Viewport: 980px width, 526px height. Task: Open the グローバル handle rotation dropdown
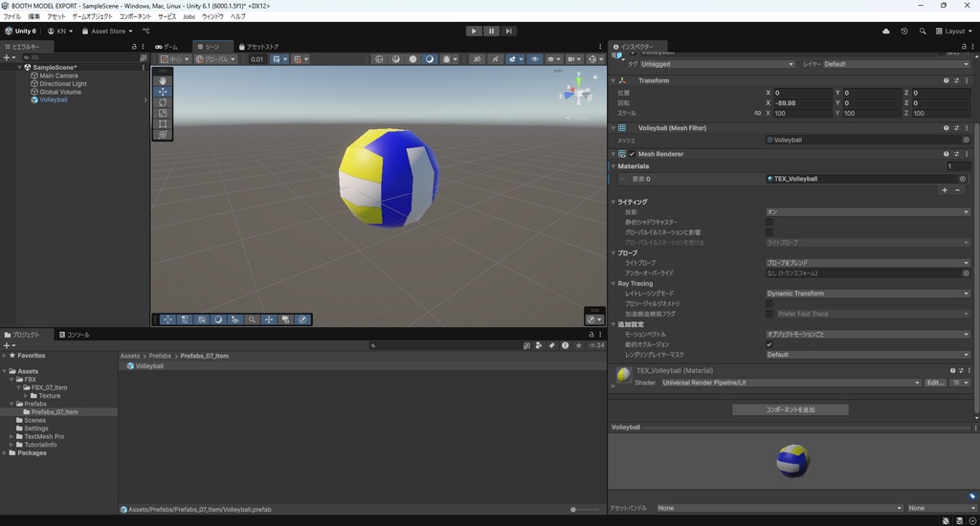[215, 58]
